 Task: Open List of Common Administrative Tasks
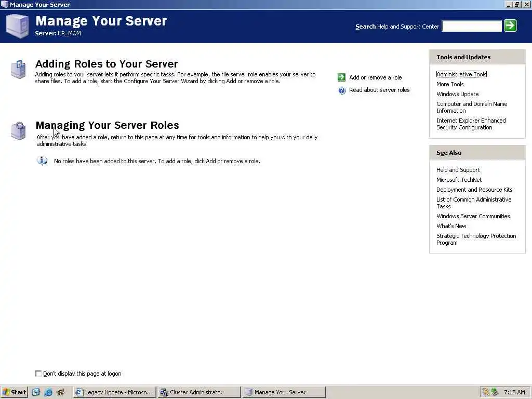[474, 203]
